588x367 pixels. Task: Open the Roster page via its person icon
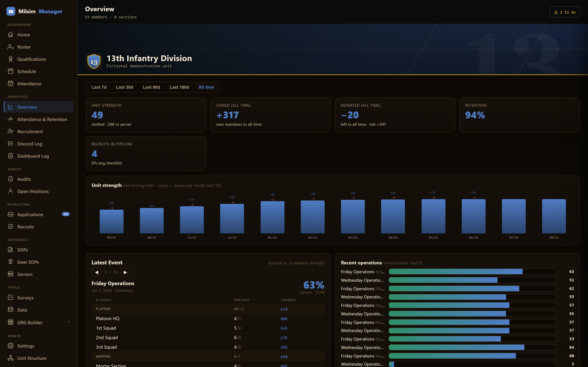pyautogui.click(x=10, y=47)
